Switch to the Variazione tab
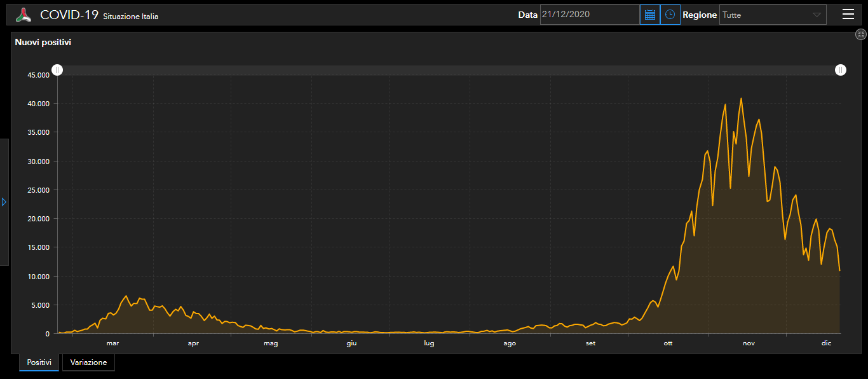 88,362
